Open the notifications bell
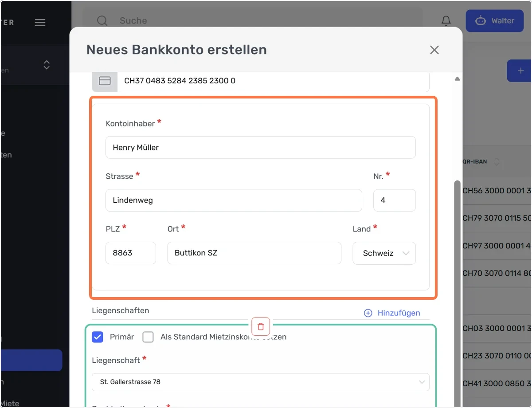Image resolution: width=532 pixels, height=408 pixels. click(x=446, y=21)
